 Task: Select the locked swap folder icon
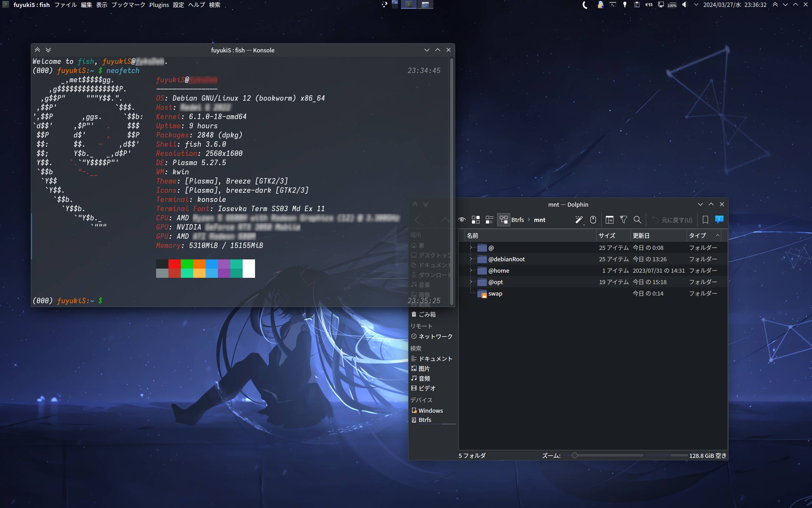[x=482, y=294]
